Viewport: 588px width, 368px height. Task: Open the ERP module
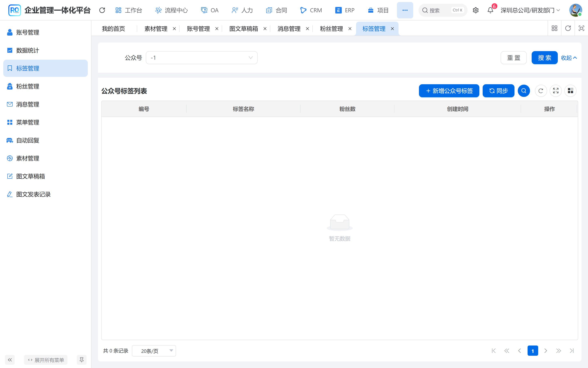pyautogui.click(x=345, y=10)
